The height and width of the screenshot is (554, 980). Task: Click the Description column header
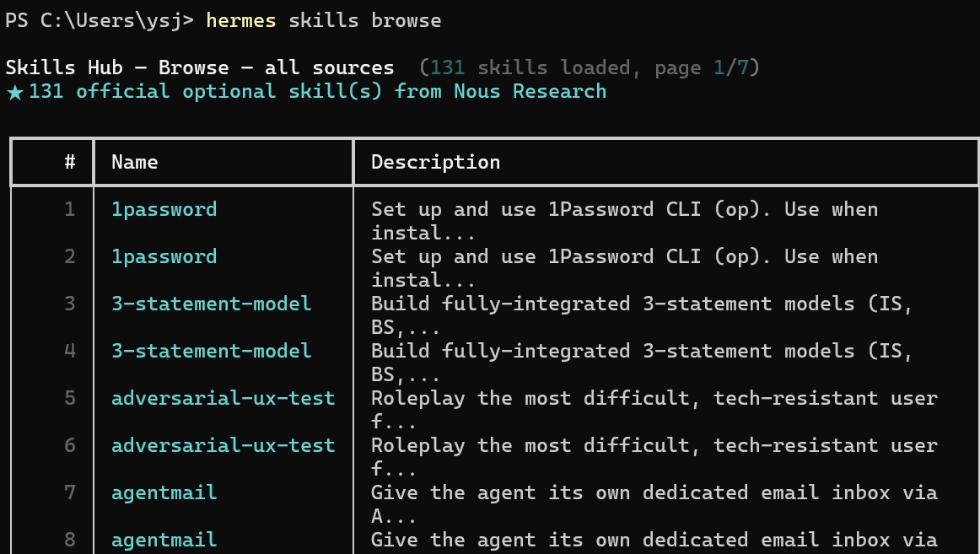(436, 163)
